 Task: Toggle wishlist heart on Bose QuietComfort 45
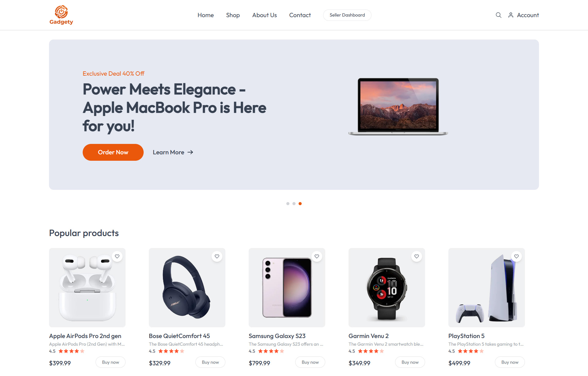[x=217, y=256]
